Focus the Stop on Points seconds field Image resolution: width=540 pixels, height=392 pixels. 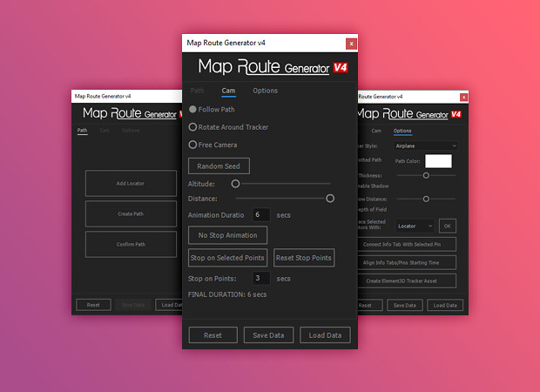(261, 279)
